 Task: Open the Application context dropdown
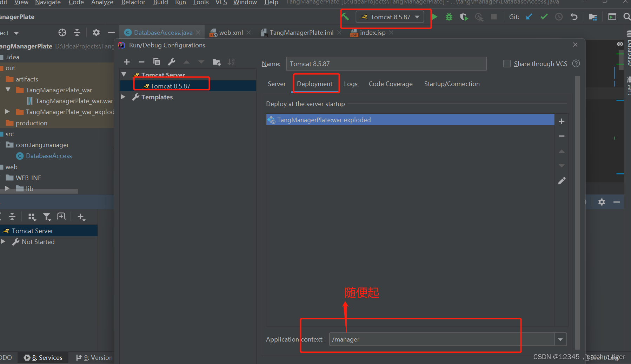click(561, 339)
